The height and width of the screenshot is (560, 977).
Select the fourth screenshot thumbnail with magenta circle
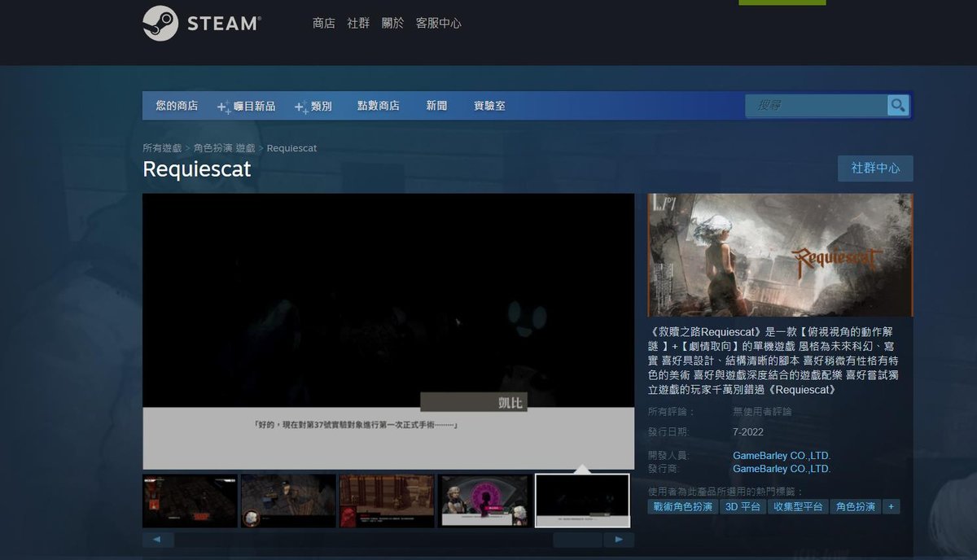click(485, 501)
